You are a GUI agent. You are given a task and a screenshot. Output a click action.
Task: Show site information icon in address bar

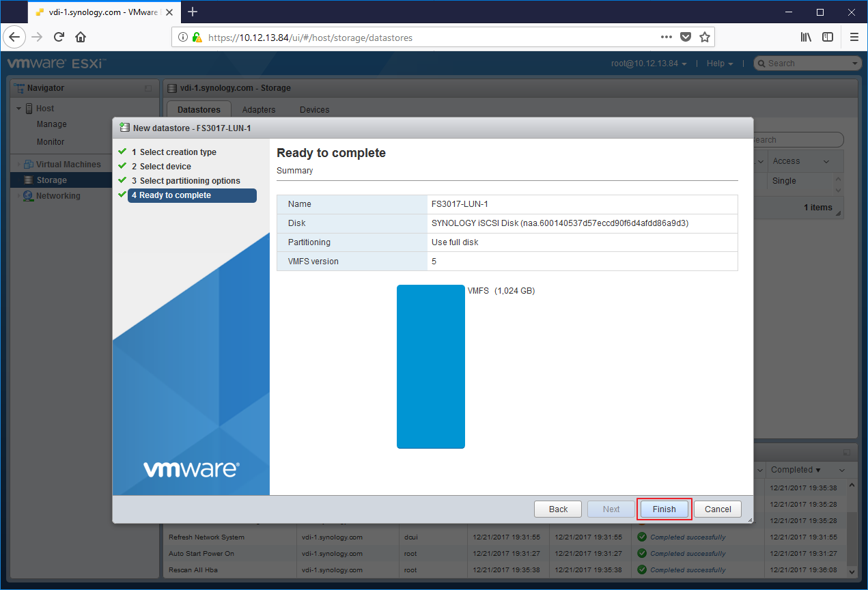(183, 38)
